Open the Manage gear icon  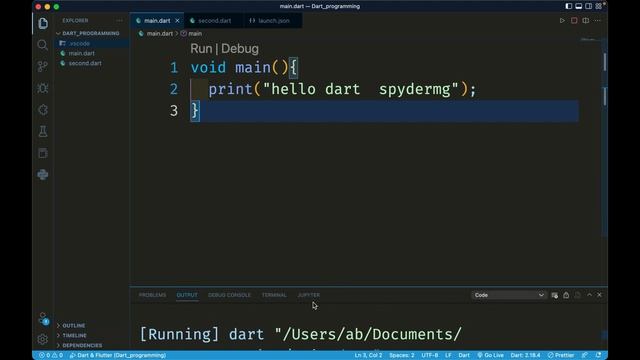coord(42,339)
